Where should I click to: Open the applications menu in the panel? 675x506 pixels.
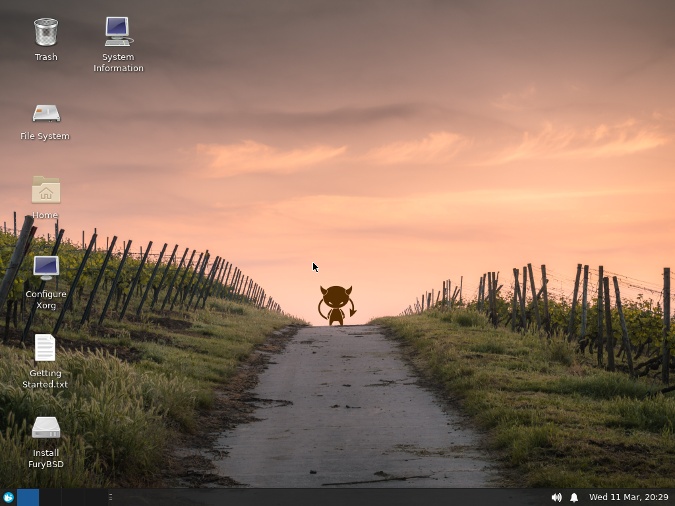[x=8, y=497]
